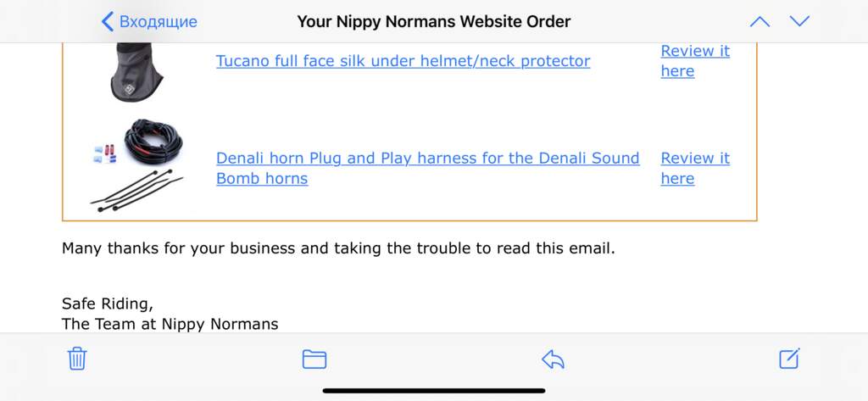
Task: Tap the Safe Riding sign-off text
Action: pos(108,304)
